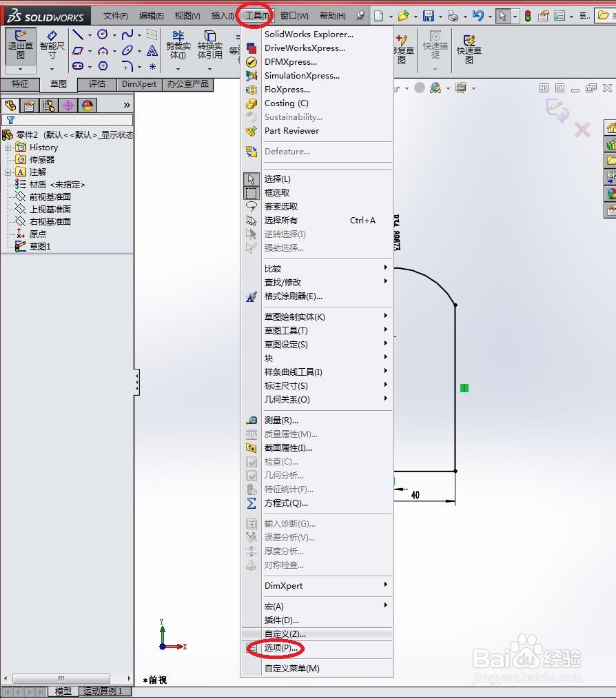This screenshot has height=699, width=616.
Task: Click the Exit Sketch (退出草图) button
Action: coord(21,45)
